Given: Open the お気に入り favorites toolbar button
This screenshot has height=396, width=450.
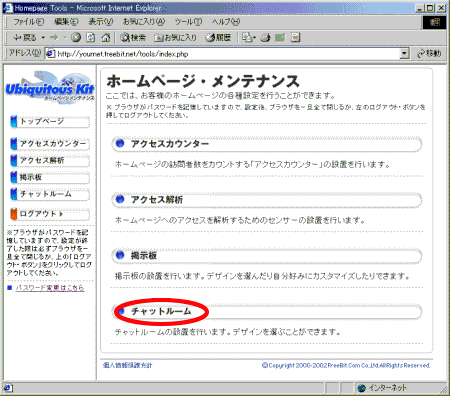Looking at the screenshot, I should coord(175,38).
